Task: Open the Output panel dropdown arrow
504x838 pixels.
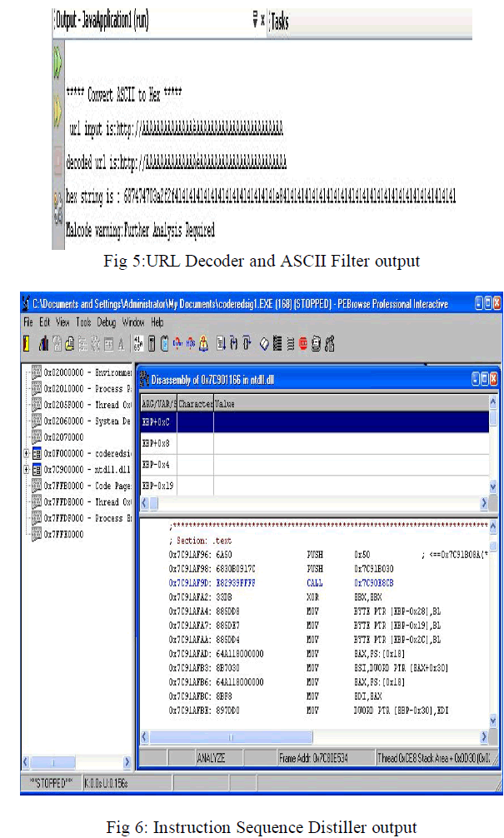Action: tap(255, 21)
